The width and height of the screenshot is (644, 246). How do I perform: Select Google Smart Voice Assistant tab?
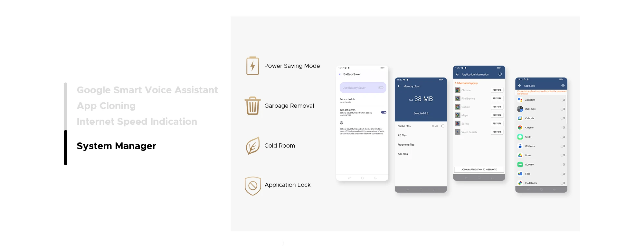[x=147, y=90]
